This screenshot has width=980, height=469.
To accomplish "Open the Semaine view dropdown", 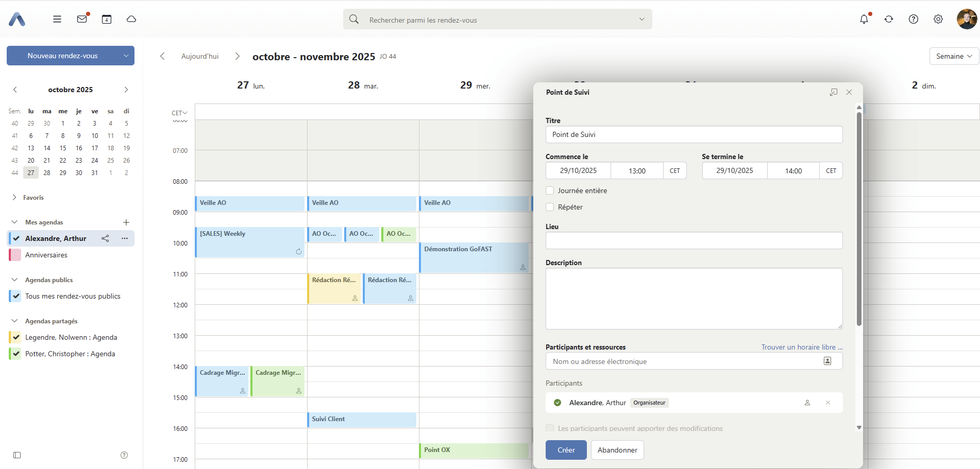I will click(954, 56).
